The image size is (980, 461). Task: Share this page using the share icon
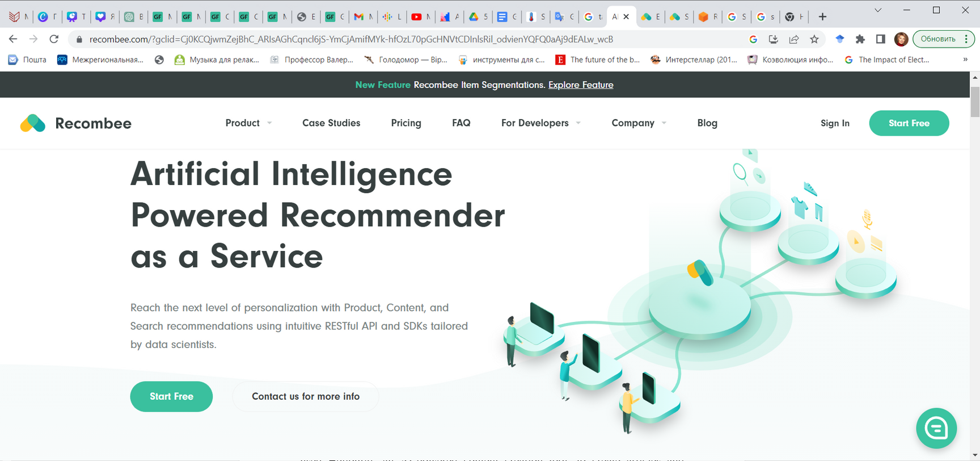pos(794,39)
